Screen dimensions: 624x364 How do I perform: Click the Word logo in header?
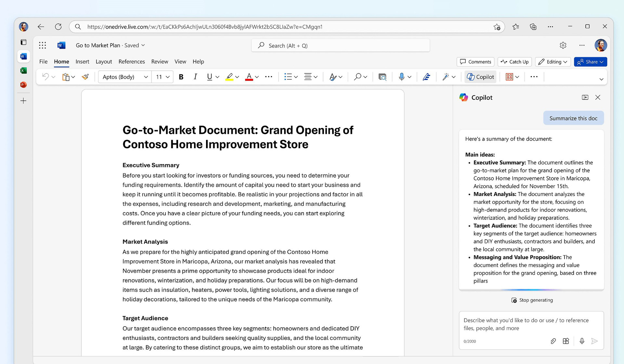pos(61,45)
